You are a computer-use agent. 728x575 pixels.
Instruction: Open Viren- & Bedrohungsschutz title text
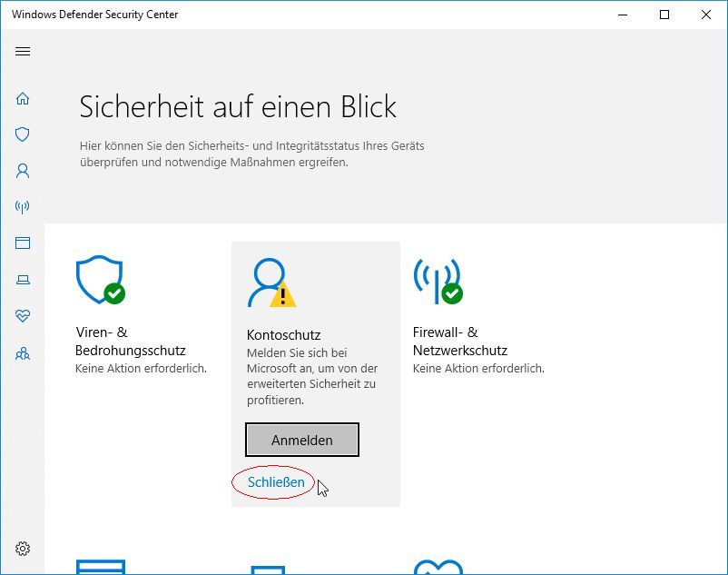(x=131, y=342)
